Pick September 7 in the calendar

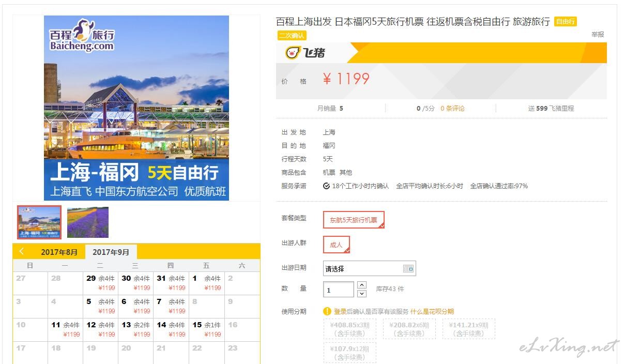tap(171, 306)
